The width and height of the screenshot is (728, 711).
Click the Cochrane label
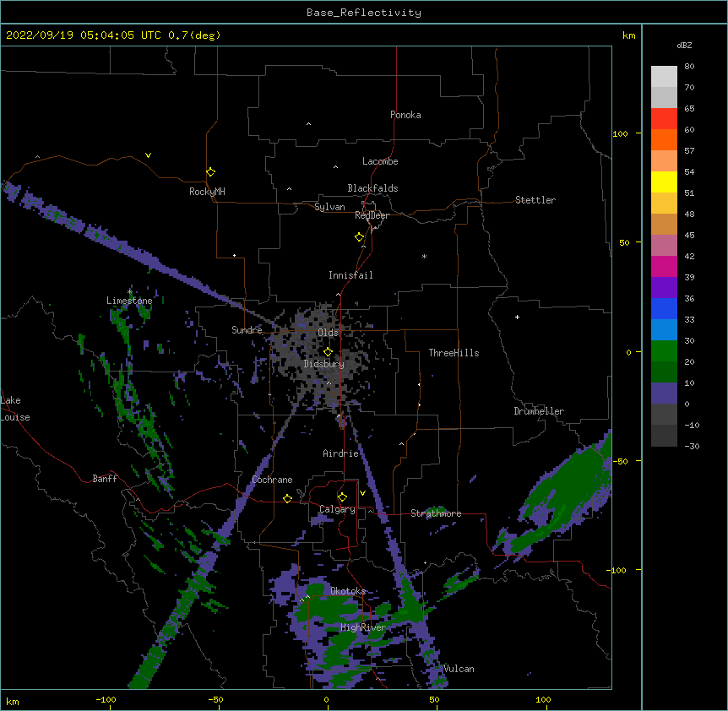pos(272,480)
